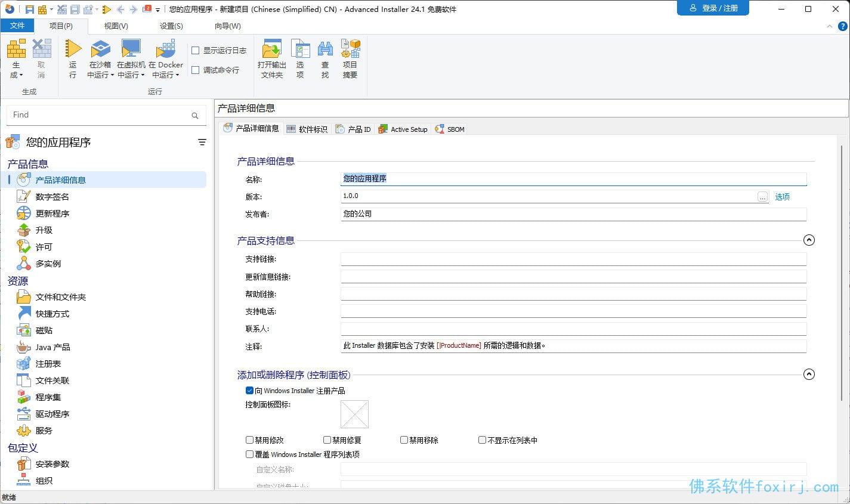Click the 选项 link beside version
Screen dimensions: 850x504
tap(782, 196)
